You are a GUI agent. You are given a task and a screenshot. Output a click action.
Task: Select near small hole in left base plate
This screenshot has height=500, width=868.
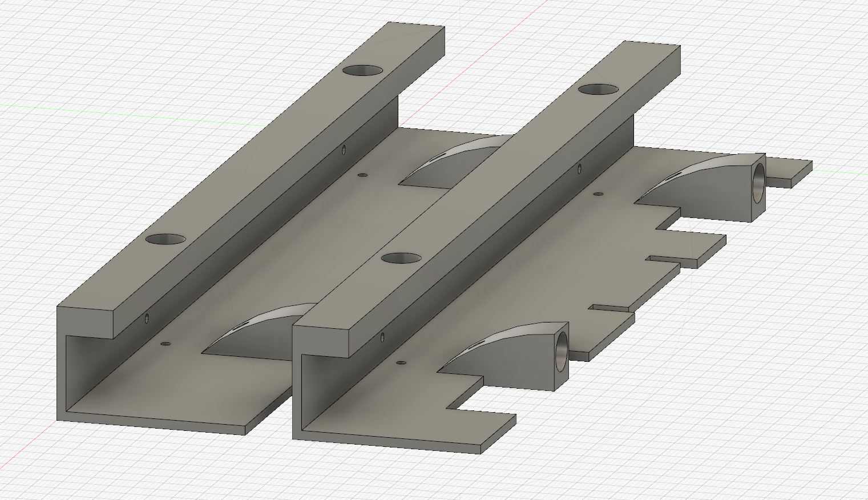pos(166,344)
